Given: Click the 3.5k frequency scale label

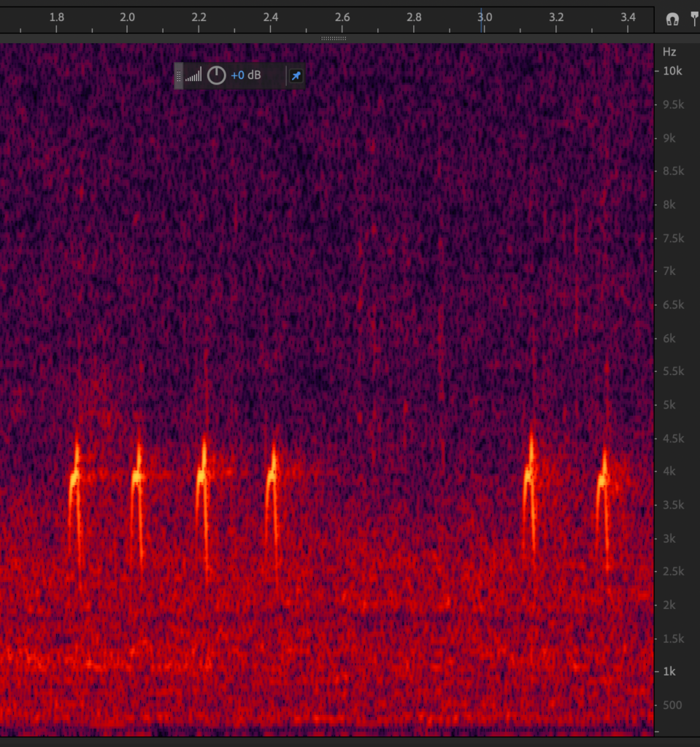Looking at the screenshot, I should pos(673,505).
